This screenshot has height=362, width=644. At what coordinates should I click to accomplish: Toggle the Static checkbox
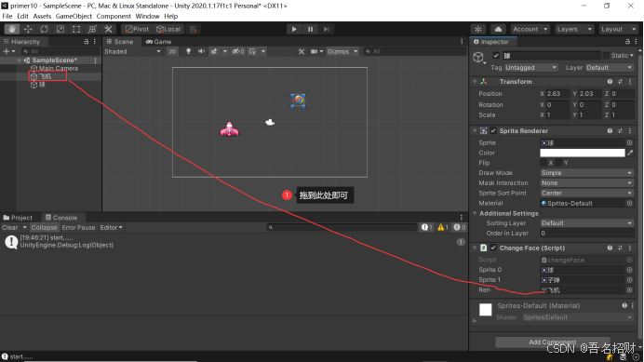tap(606, 56)
